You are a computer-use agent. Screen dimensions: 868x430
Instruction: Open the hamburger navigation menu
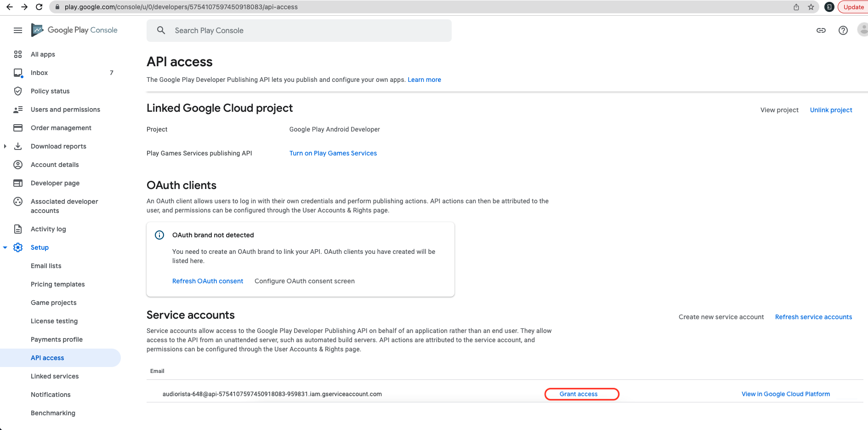point(18,30)
